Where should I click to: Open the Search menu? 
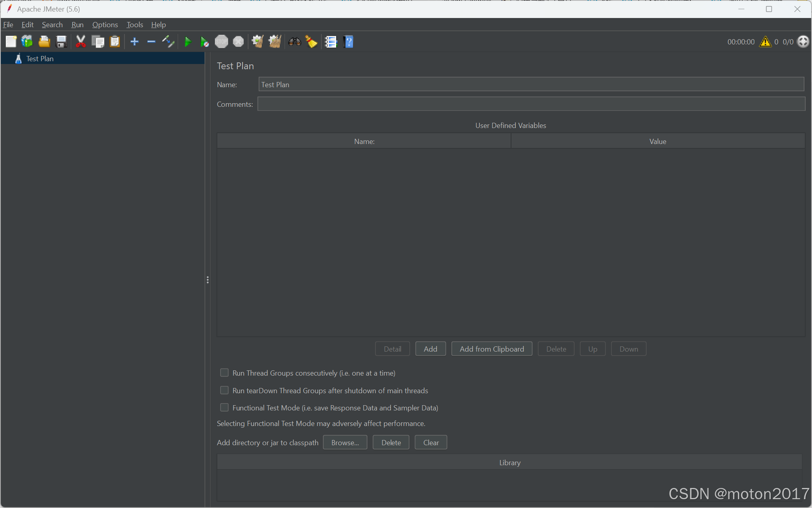coord(52,24)
